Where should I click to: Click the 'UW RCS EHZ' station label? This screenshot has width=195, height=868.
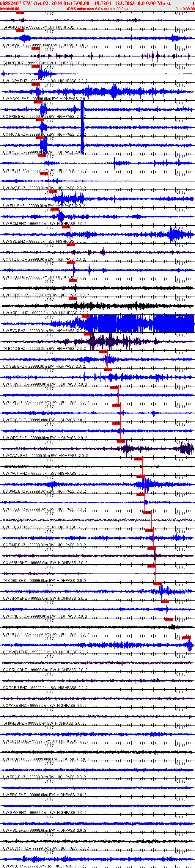coord(15,420)
